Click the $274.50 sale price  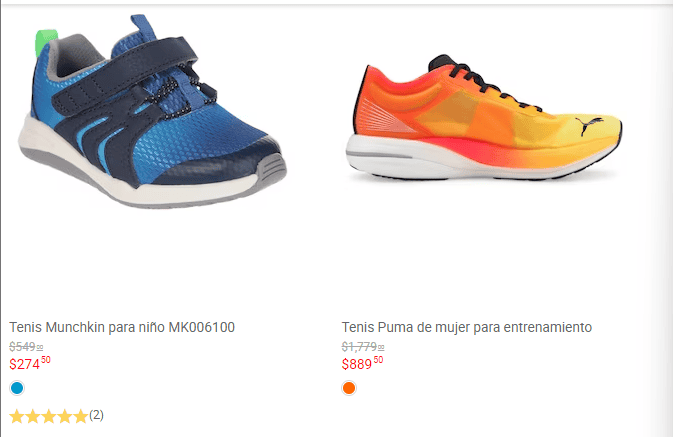pyautogui.click(x=30, y=363)
